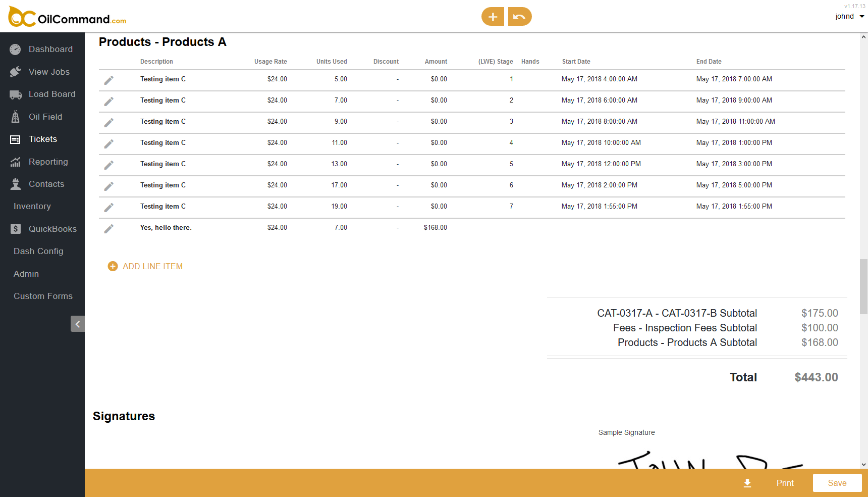
Task: Click the scrollbar down arrow
Action: coord(864,464)
